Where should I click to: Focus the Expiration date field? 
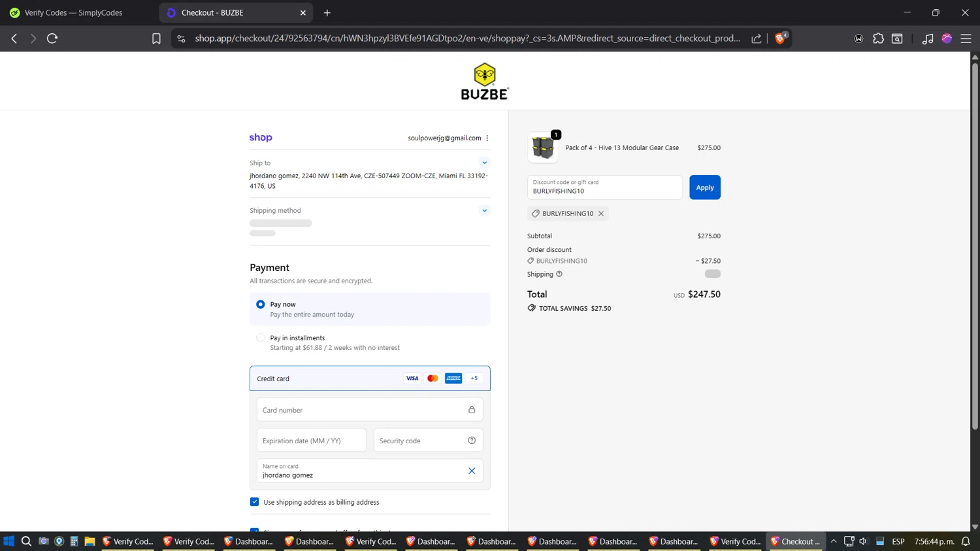pyautogui.click(x=312, y=441)
